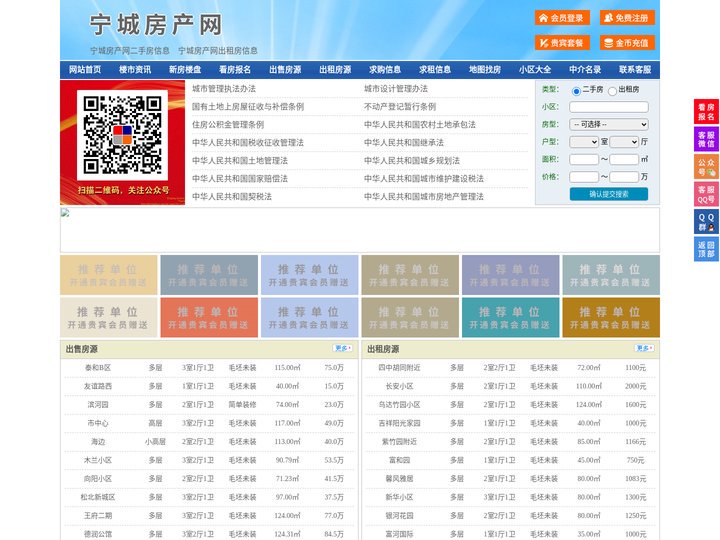Image resolution: width=720 pixels, height=540 pixels.
Task: Open the 金币充值 button
Action: point(627,43)
